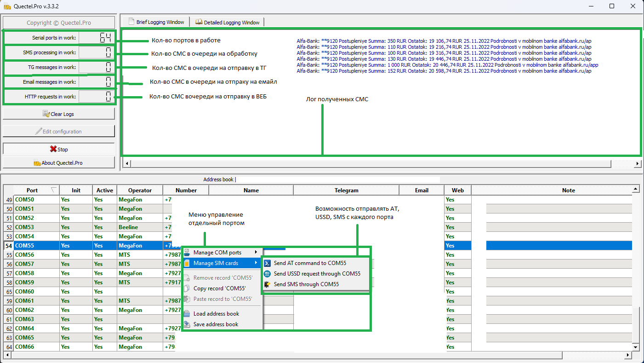Image resolution: width=644 pixels, height=363 pixels.
Task: Click the USSD request icon for COM55
Action: [267, 274]
